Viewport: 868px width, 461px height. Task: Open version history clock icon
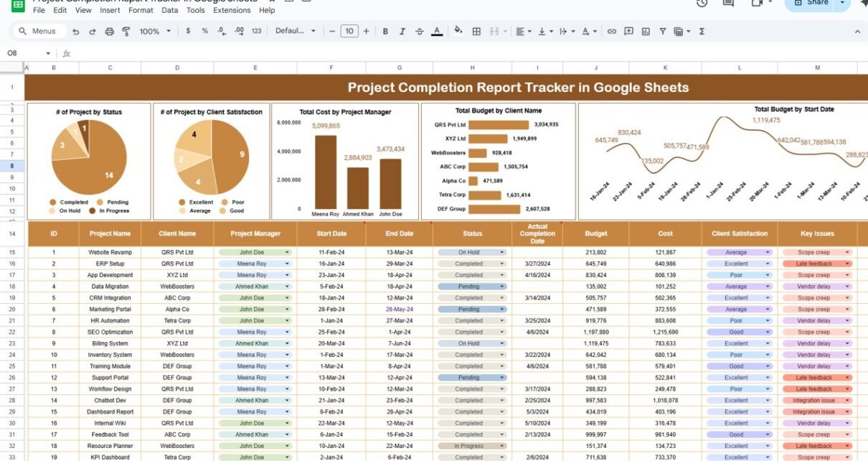click(702, 3)
